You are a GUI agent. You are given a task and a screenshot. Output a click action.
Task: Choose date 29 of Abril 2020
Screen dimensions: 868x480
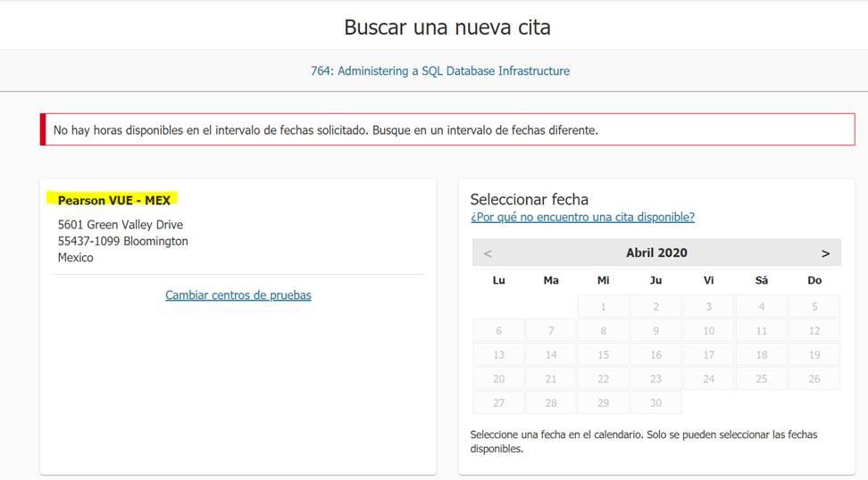click(x=604, y=402)
